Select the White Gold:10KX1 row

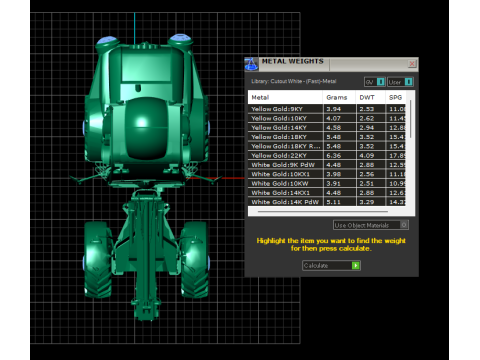(327, 174)
